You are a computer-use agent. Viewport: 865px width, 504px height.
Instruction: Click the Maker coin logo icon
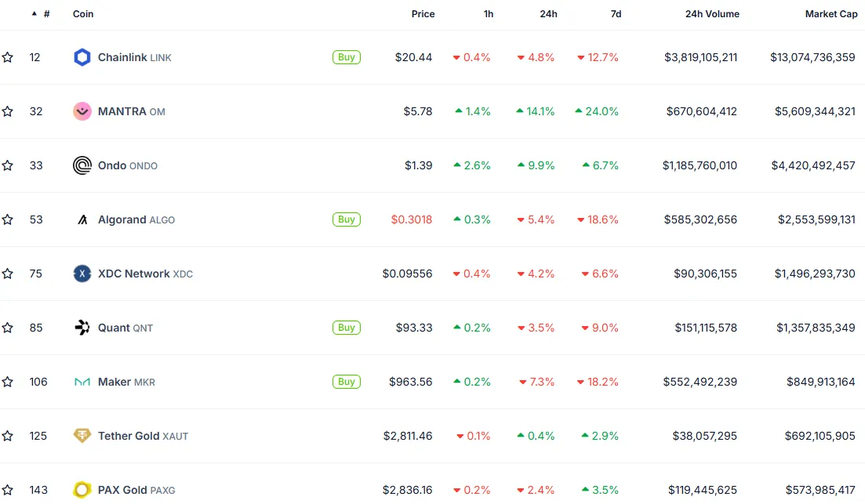tap(82, 382)
